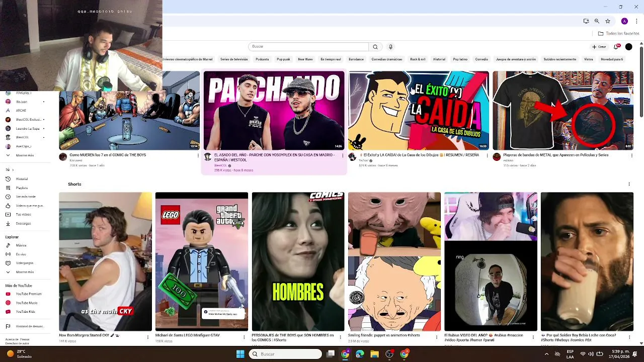
Task: Select the Podcasts filter chip
Action: click(262, 59)
